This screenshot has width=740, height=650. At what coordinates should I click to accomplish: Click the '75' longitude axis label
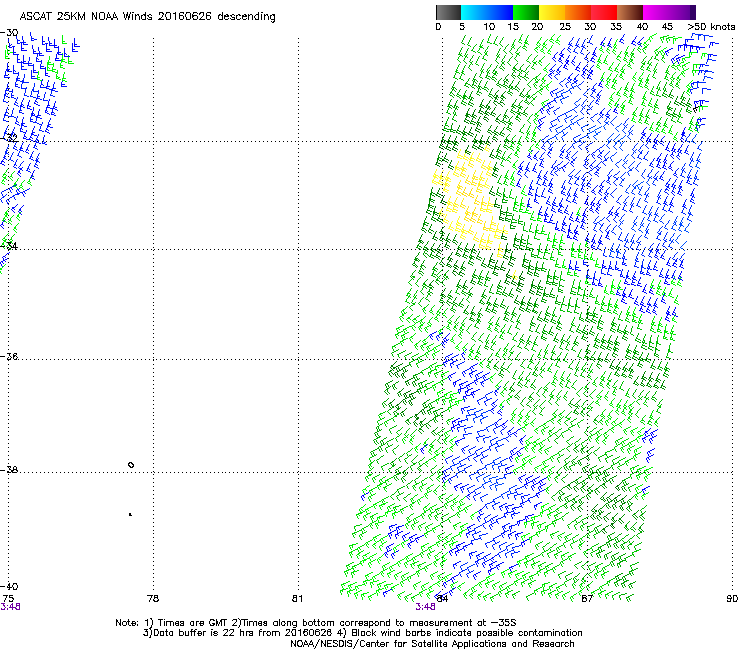[8, 598]
